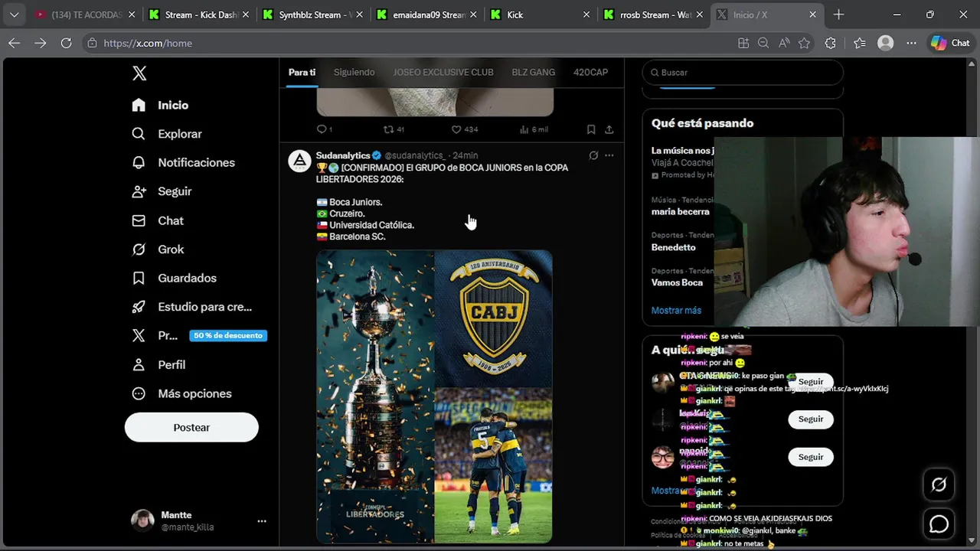Open browser extensions icon
This screenshot has height=551, width=980.
pyautogui.click(x=831, y=43)
